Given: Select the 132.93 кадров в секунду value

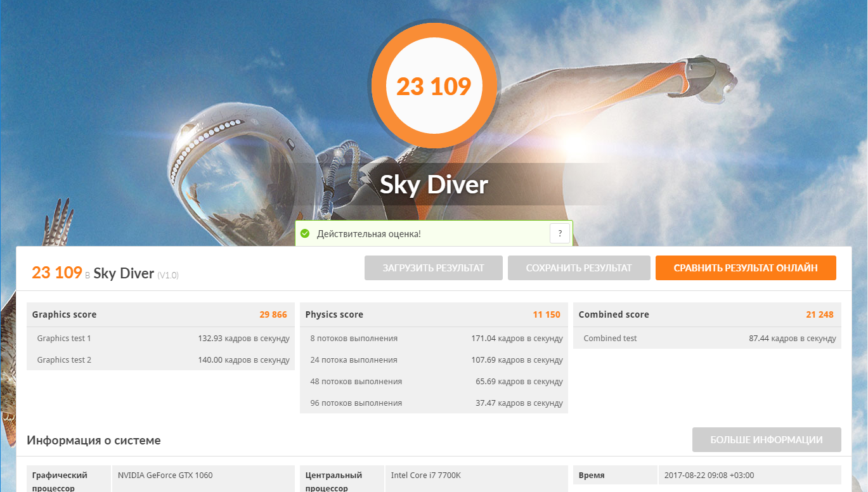Looking at the screenshot, I should [x=244, y=339].
